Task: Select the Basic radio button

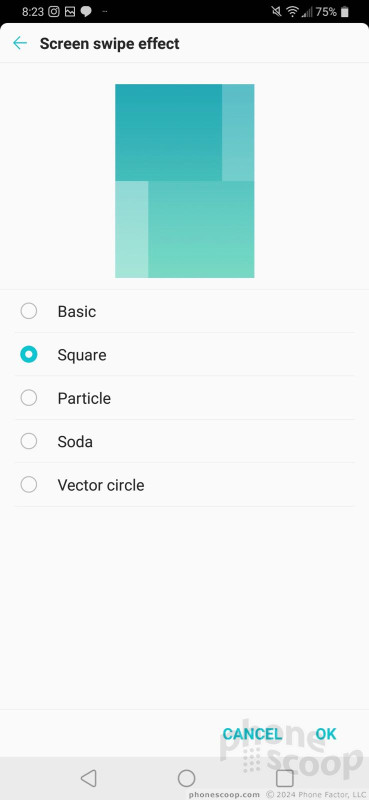Action: pyautogui.click(x=29, y=311)
